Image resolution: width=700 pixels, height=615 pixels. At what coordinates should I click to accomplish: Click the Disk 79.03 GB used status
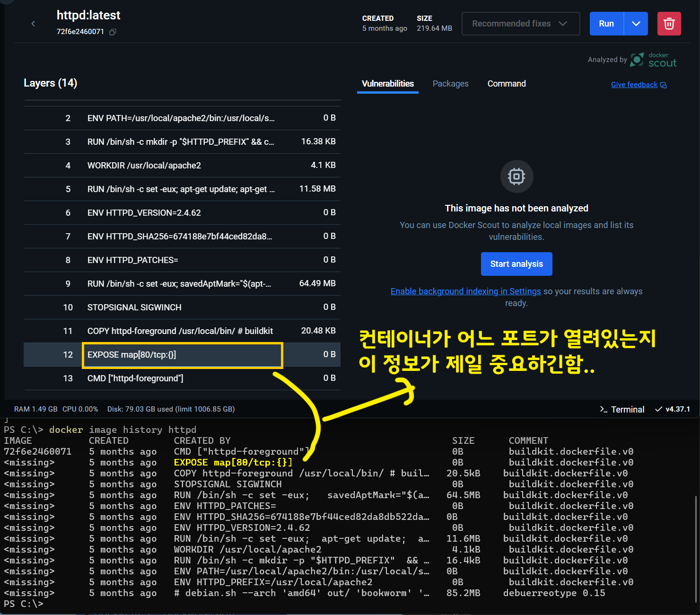click(171, 409)
